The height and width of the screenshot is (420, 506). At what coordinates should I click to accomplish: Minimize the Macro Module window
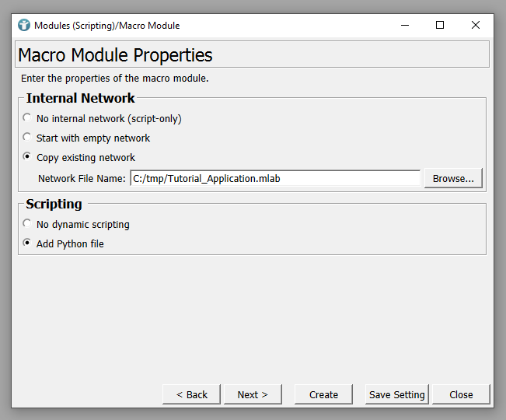(x=404, y=25)
